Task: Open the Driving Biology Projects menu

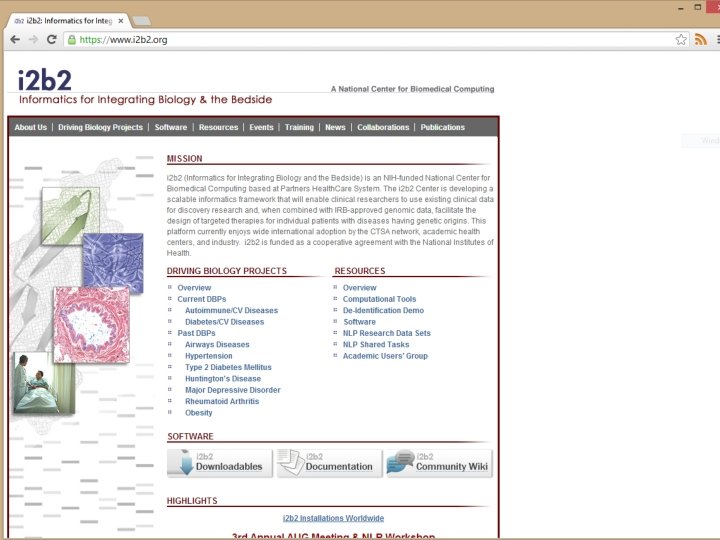Action: tap(100, 127)
